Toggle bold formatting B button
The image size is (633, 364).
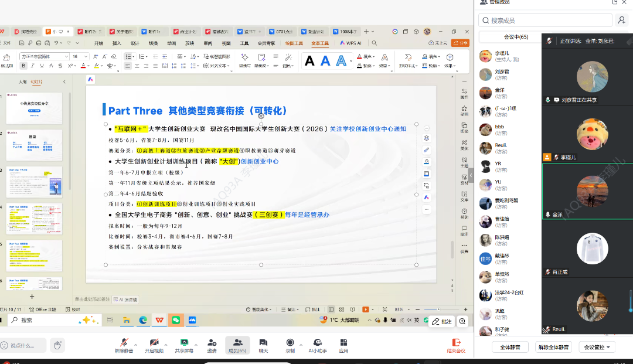23,66
